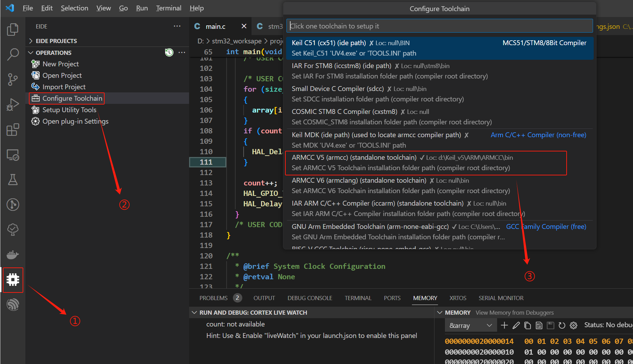The height and width of the screenshot is (364, 633).
Task: Click the clock icon in Operations header
Action: [169, 52]
